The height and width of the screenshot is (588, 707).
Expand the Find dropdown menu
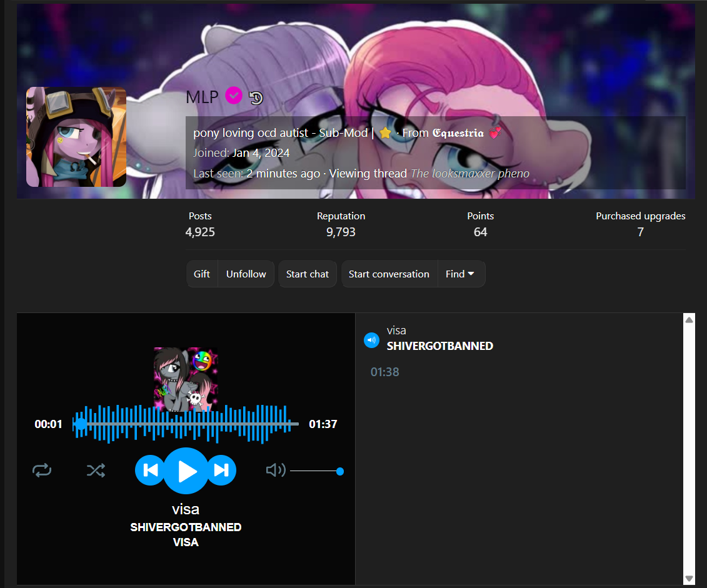pyautogui.click(x=461, y=274)
